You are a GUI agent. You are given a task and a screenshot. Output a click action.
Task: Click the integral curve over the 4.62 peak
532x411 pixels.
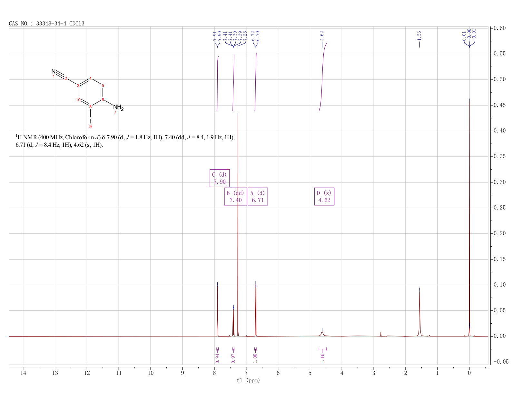coord(322,77)
